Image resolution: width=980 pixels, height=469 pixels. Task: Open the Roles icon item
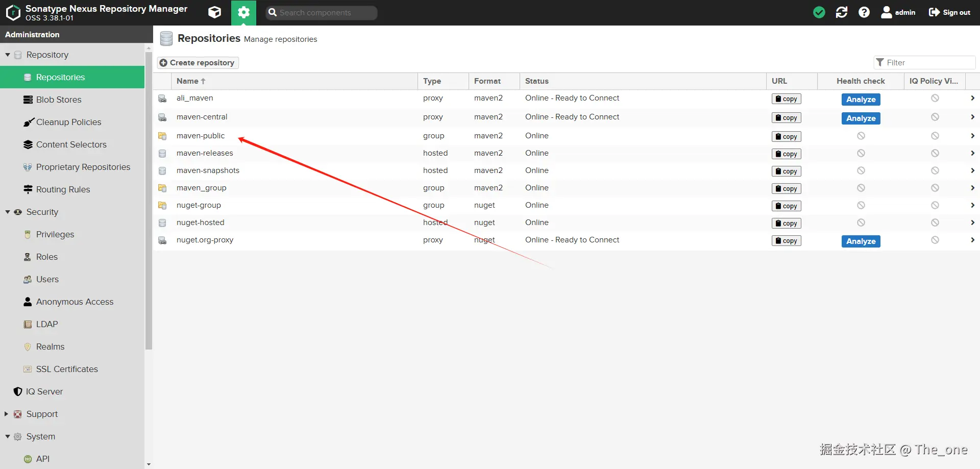[28, 257]
